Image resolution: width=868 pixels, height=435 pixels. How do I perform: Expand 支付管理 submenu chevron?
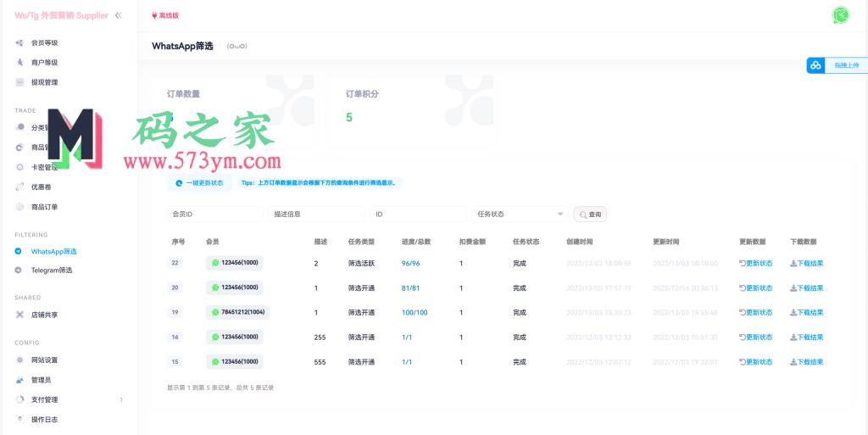tap(121, 399)
